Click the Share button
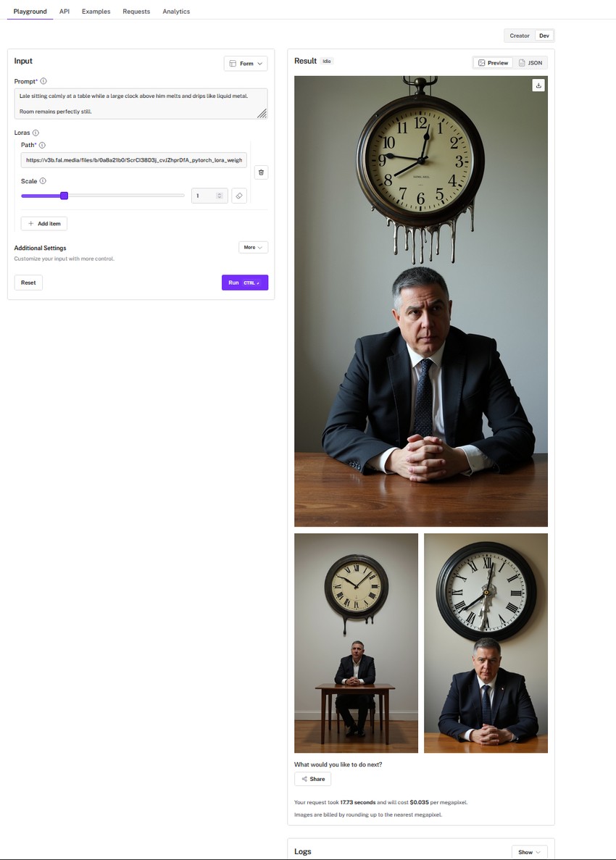 tap(312, 779)
